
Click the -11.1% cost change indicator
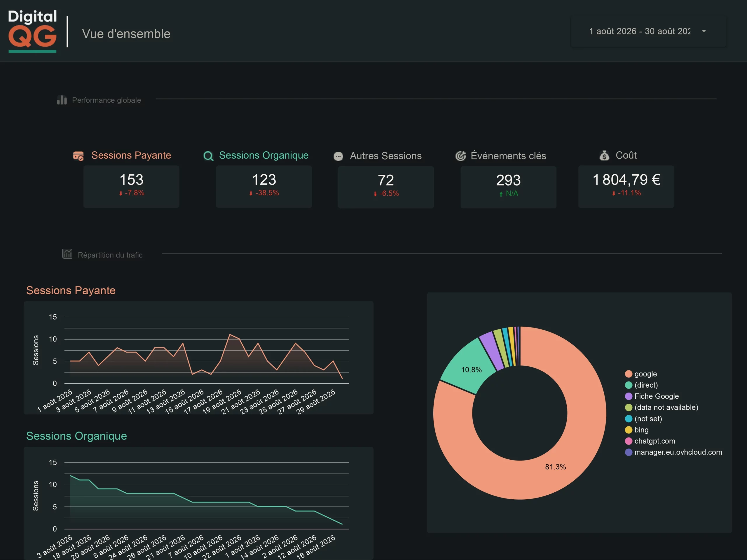(626, 193)
